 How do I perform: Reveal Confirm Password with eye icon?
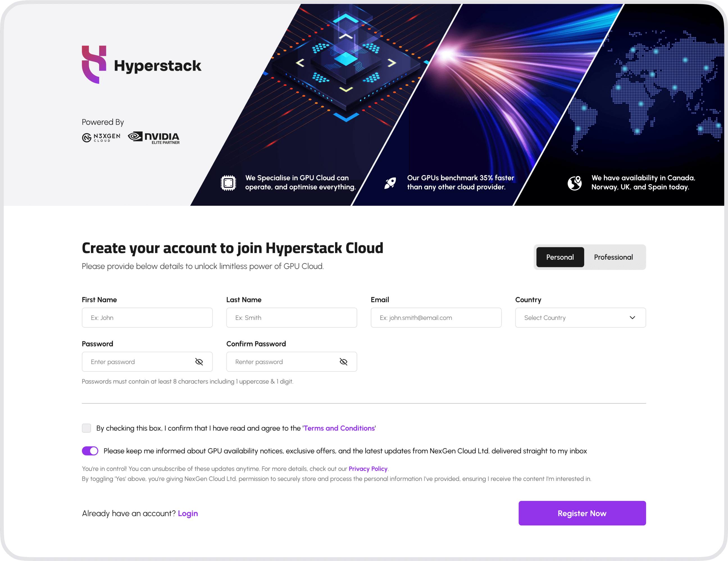343,362
